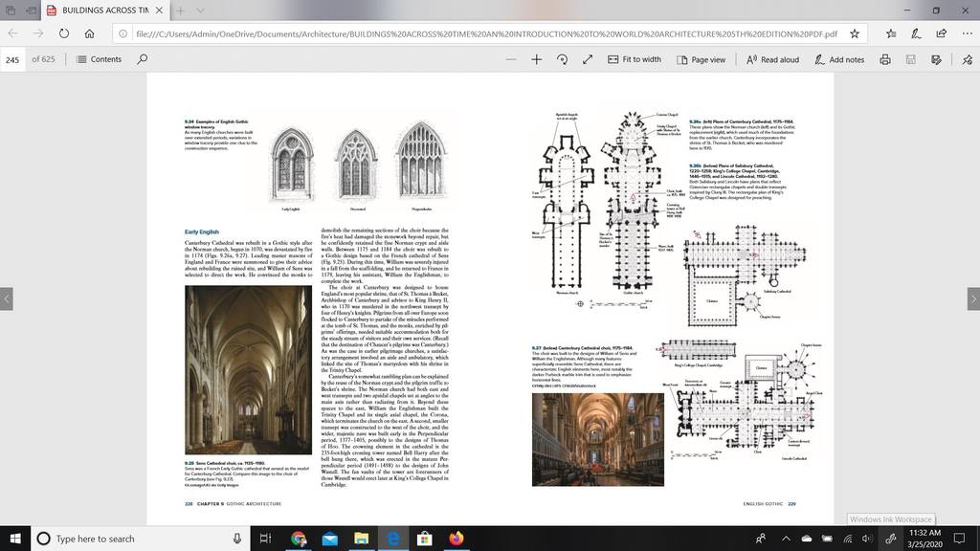
Task: Open Windows Ink Workspace icon
Action: click(x=891, y=539)
